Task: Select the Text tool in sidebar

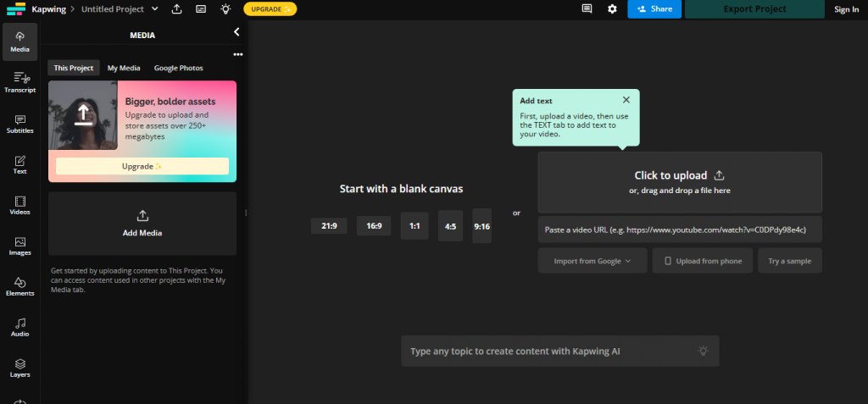Action: point(19,164)
